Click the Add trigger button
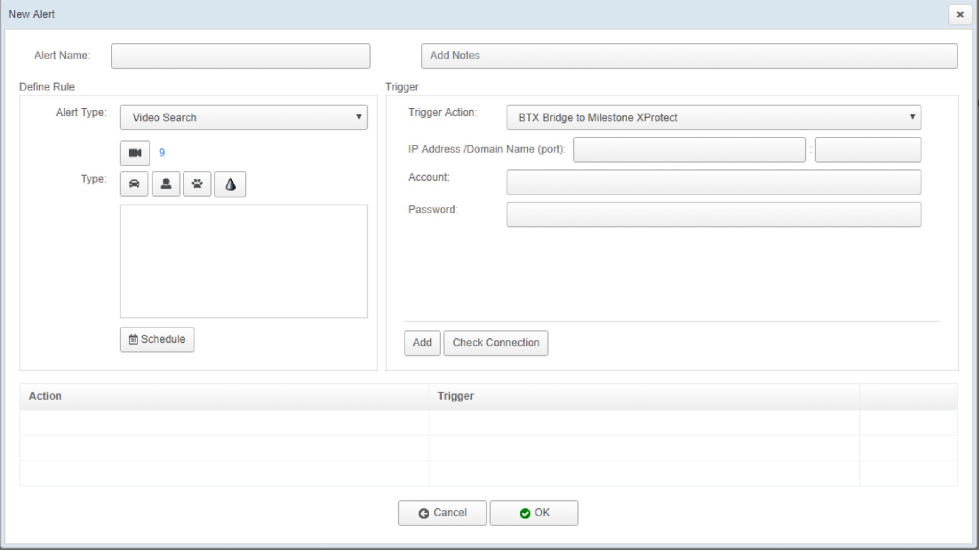The height and width of the screenshot is (551, 980). coord(421,342)
